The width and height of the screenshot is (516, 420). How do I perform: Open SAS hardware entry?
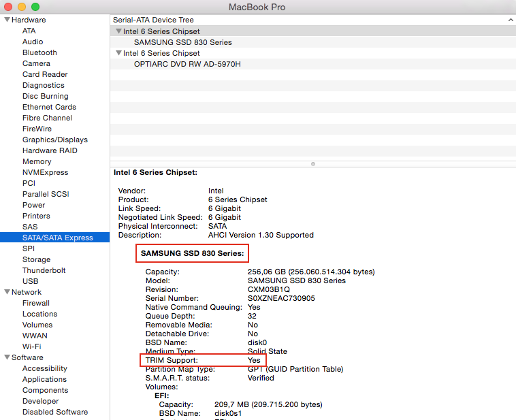point(30,227)
